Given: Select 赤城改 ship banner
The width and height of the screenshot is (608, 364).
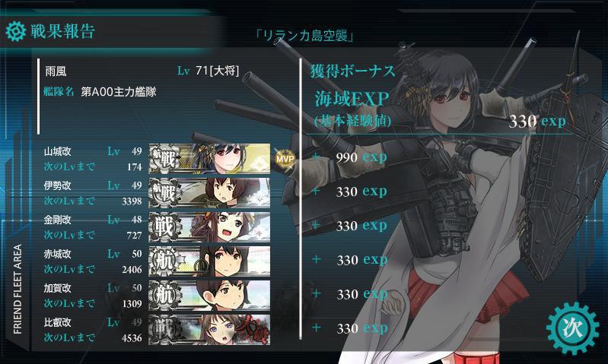Looking at the screenshot, I should [x=209, y=261].
